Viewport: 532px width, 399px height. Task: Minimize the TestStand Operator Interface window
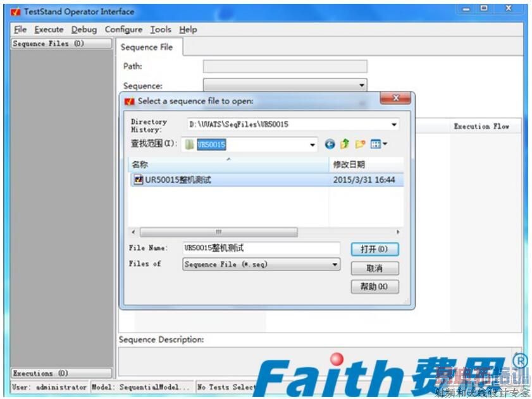(466, 9)
